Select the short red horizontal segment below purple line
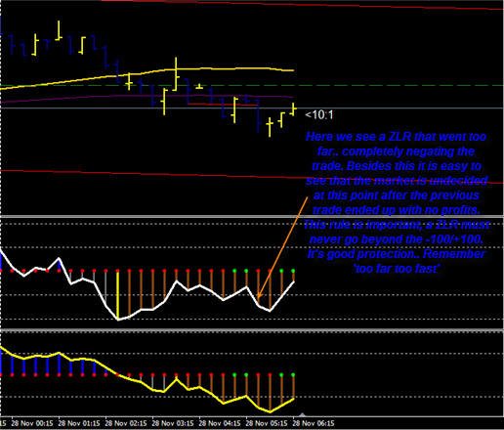This screenshot has height=430, width=504. (223, 105)
